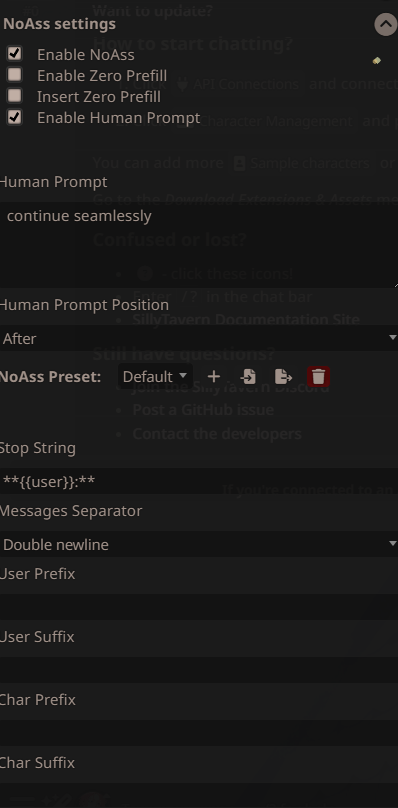Export the current NoAss preset
Screen dimensions: 398x808
[x=284, y=377]
